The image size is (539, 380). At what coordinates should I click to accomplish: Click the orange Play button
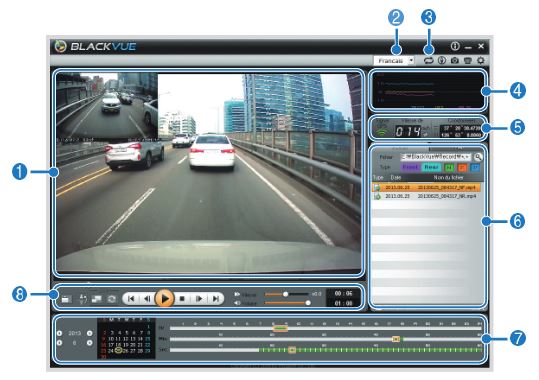[x=165, y=298]
